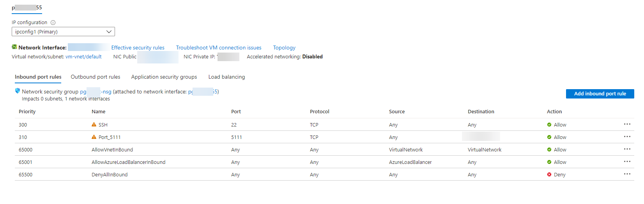Open more options for AllowVnetInBound rule
The width and height of the screenshot is (644, 204).
627,149
